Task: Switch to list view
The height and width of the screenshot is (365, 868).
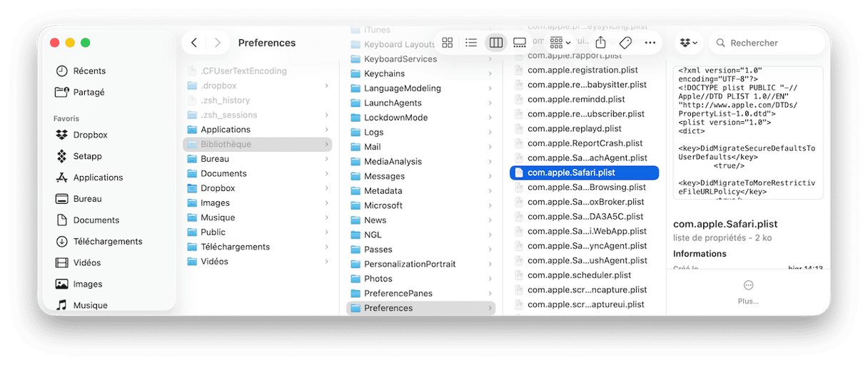Action: (x=471, y=43)
